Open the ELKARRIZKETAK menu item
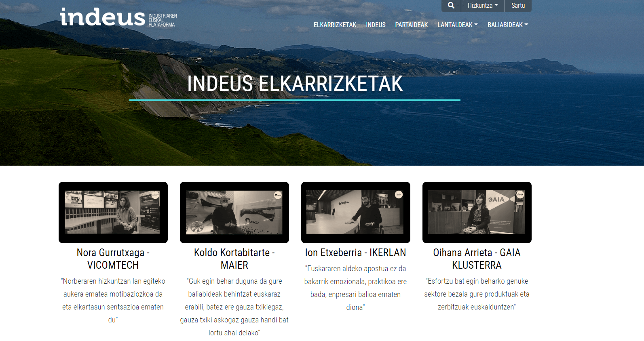The image size is (644, 341). tap(335, 25)
